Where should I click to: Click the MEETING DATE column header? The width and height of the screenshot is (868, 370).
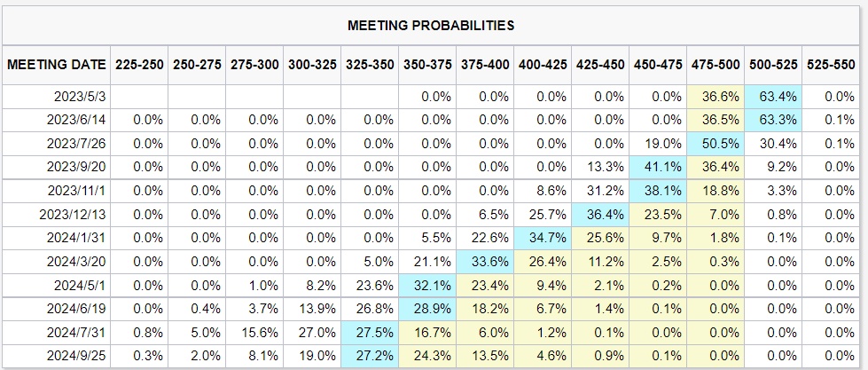tap(57, 65)
